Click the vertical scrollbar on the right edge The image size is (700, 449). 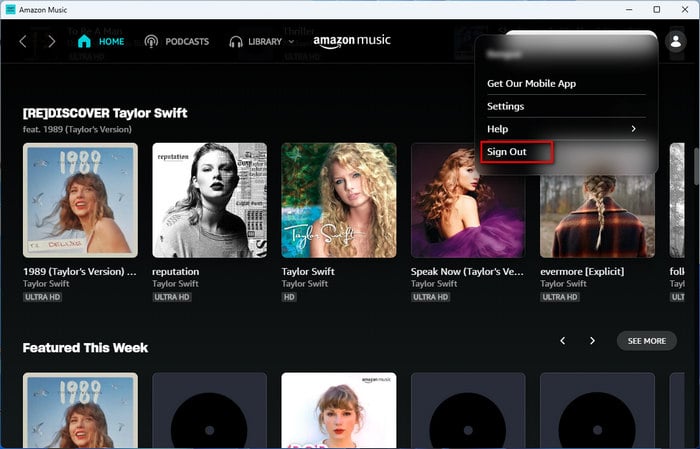tap(696, 166)
